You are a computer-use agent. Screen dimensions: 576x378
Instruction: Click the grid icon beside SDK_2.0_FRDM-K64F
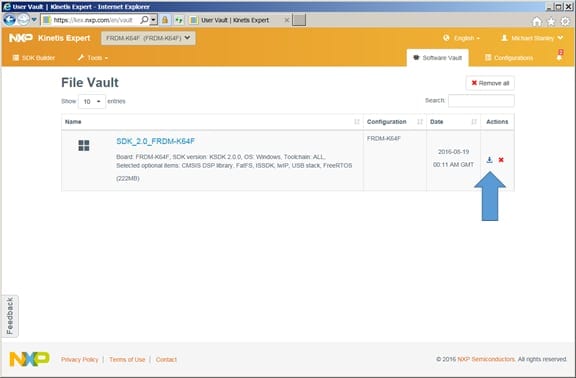(84, 145)
